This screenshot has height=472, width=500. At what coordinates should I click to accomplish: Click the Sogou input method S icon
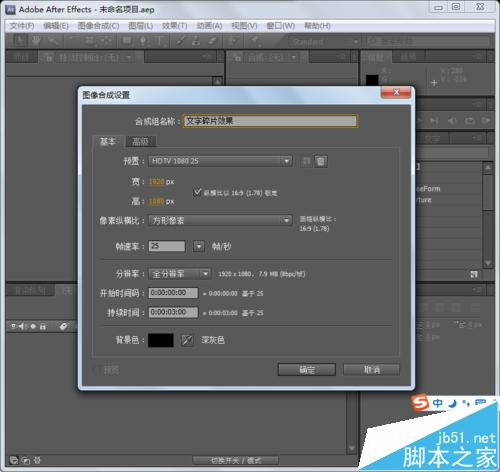[420, 403]
